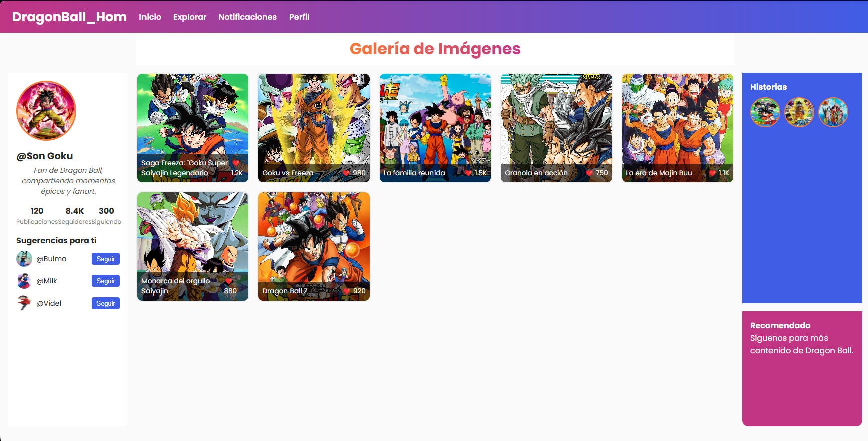Like the Dragon Ball Z post heart

click(x=347, y=291)
